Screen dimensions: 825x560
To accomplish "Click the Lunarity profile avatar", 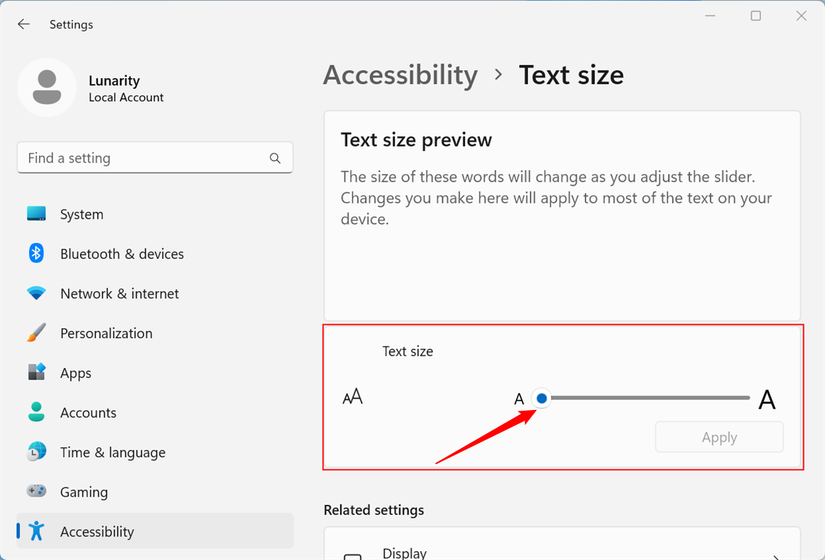I will [46, 88].
